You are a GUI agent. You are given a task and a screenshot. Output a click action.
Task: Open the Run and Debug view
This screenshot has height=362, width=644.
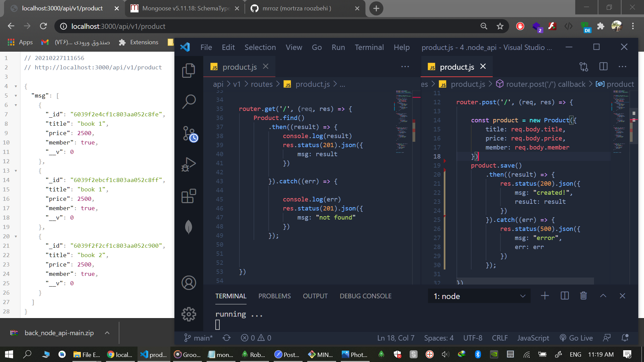[x=189, y=164]
